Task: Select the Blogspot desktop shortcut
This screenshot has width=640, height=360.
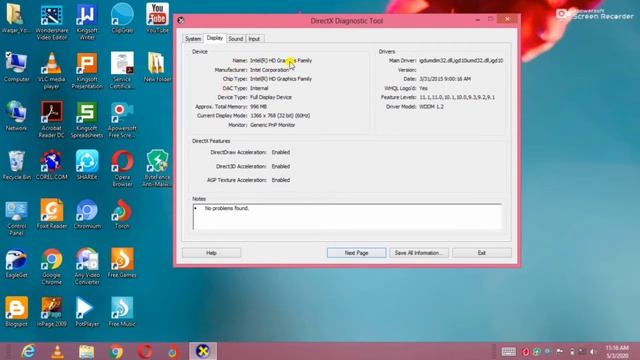Action: (16, 312)
